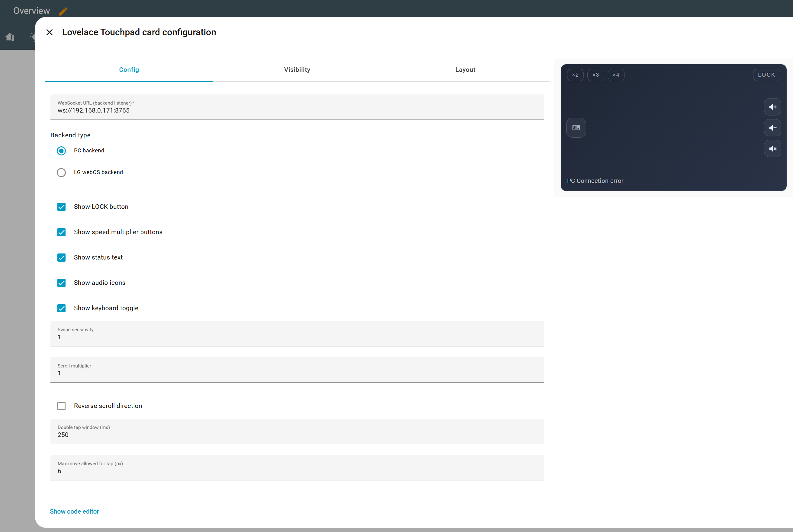793x532 pixels.
Task: Select the ×2 speed multiplier
Action: [575, 75]
